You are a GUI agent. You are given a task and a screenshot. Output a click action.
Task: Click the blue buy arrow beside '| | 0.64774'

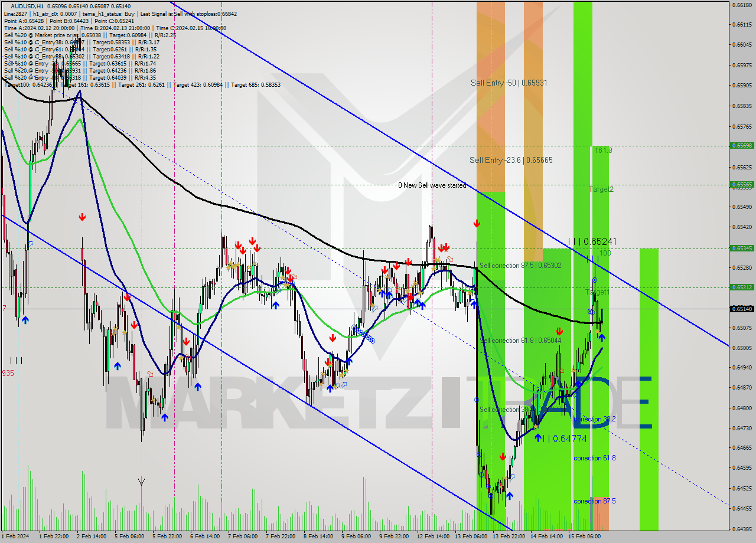(x=537, y=437)
